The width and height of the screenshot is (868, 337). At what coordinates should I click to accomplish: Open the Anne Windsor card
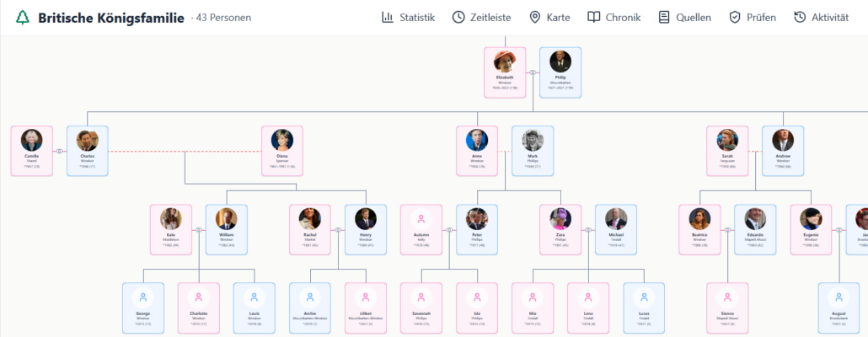(477, 151)
